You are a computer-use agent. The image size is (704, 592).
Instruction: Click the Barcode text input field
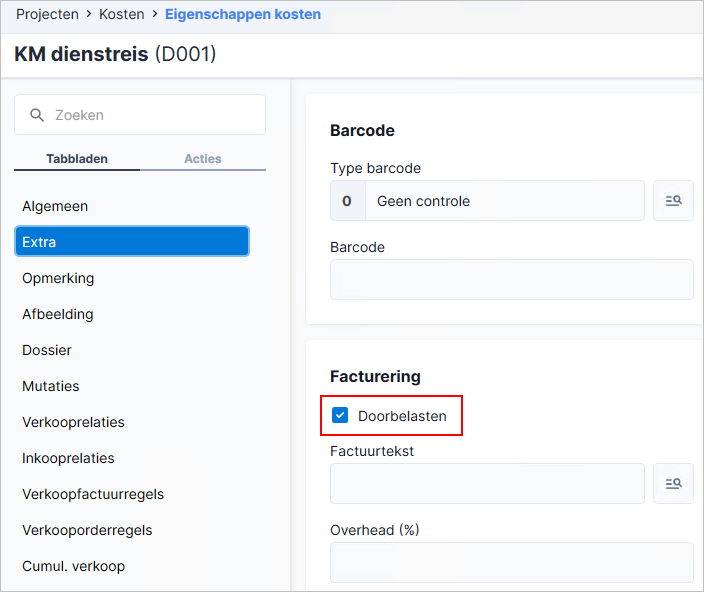[x=512, y=279]
